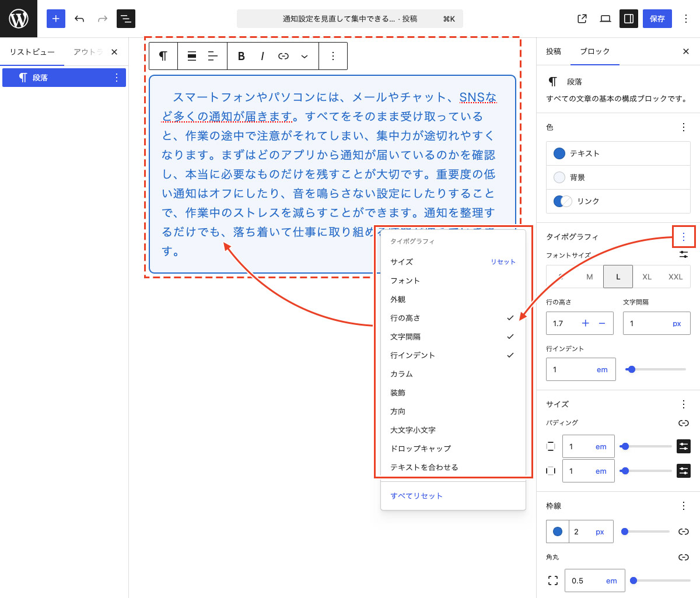Switch to the アウトライン tab
Screen dimensions: 700x598
tap(87, 52)
